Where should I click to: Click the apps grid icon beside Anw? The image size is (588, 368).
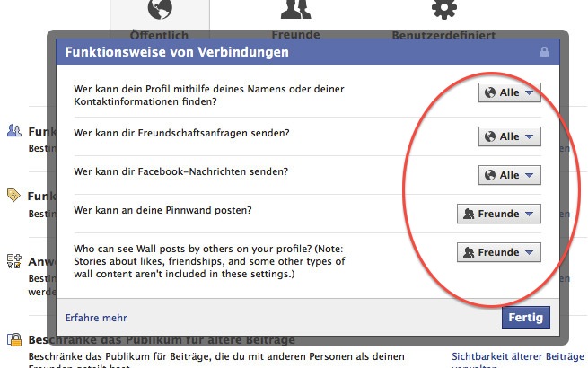tap(14, 260)
